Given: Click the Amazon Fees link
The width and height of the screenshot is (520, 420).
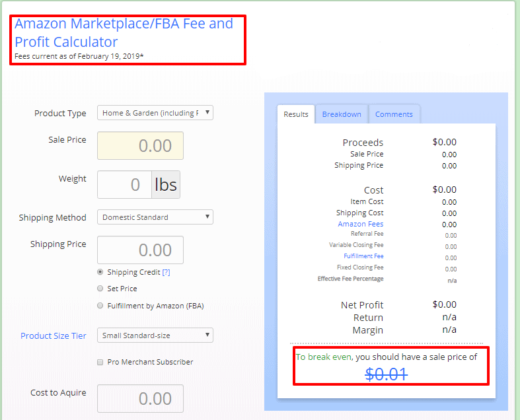Looking at the screenshot, I should tap(361, 224).
